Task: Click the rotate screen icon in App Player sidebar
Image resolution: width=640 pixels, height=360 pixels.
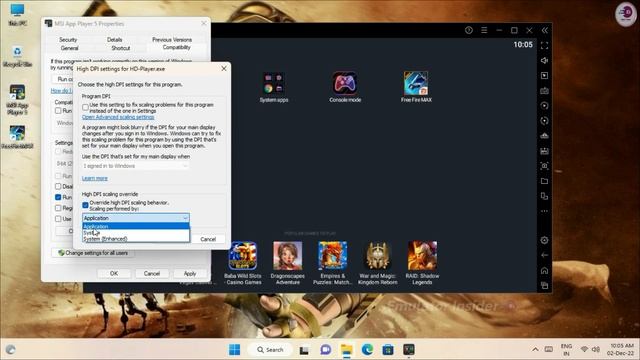Action: click(x=544, y=121)
